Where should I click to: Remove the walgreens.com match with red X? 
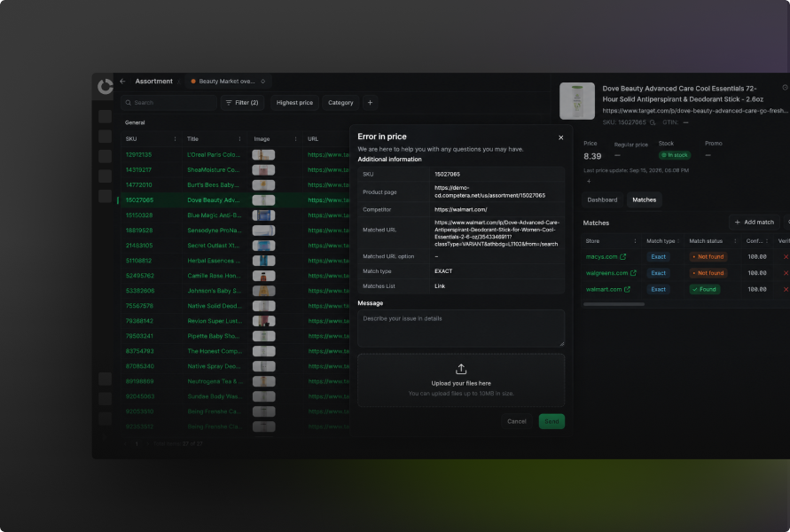[786, 273]
